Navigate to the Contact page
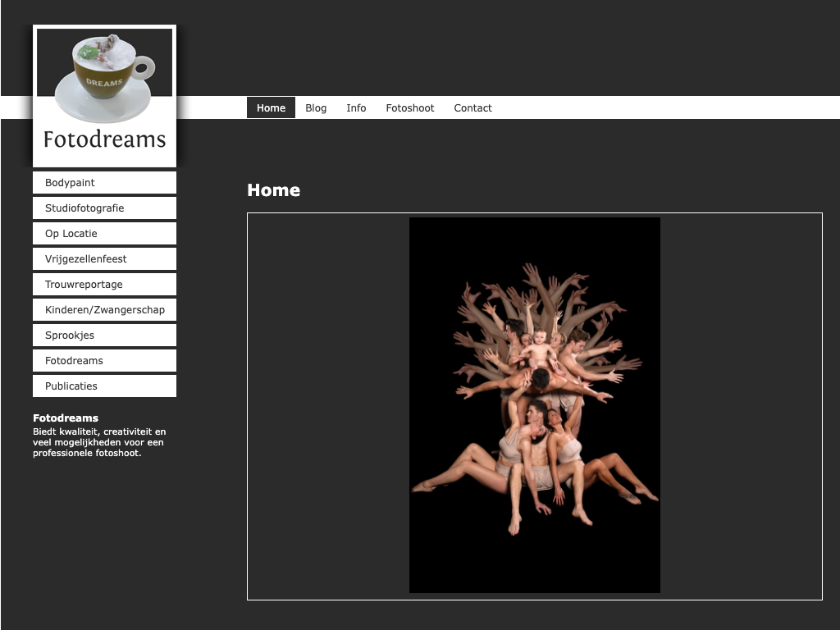840x630 pixels. pos(472,107)
